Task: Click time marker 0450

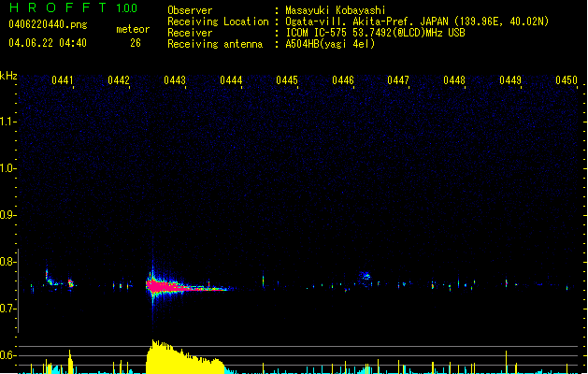Action: click(x=566, y=80)
